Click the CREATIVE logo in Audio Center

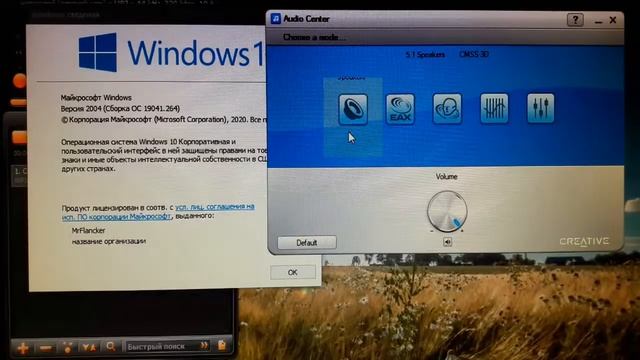(584, 242)
